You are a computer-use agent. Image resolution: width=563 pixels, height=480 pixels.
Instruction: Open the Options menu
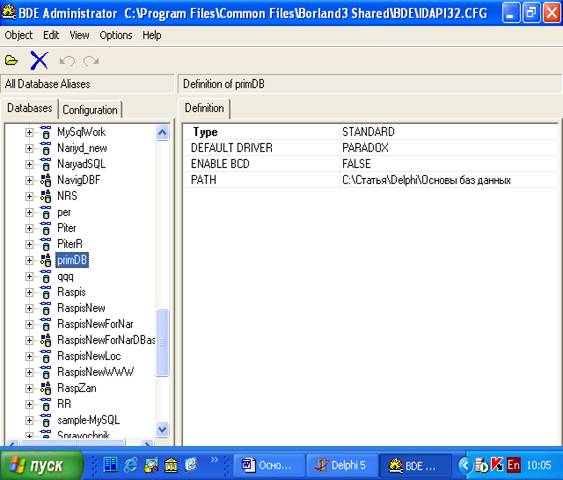(x=116, y=35)
